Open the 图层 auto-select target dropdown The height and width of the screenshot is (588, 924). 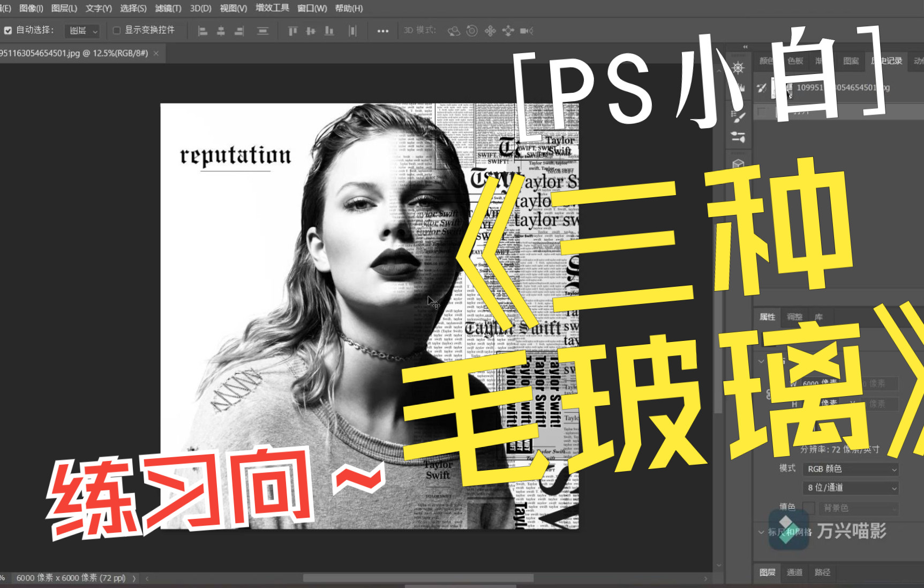pos(81,31)
